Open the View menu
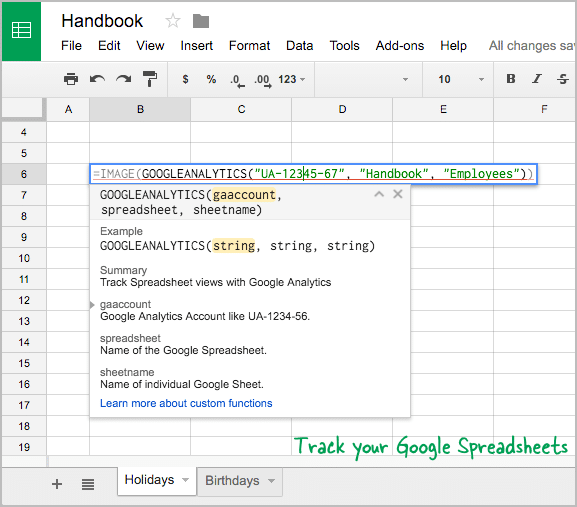The width and height of the screenshot is (577, 507). tap(150, 46)
